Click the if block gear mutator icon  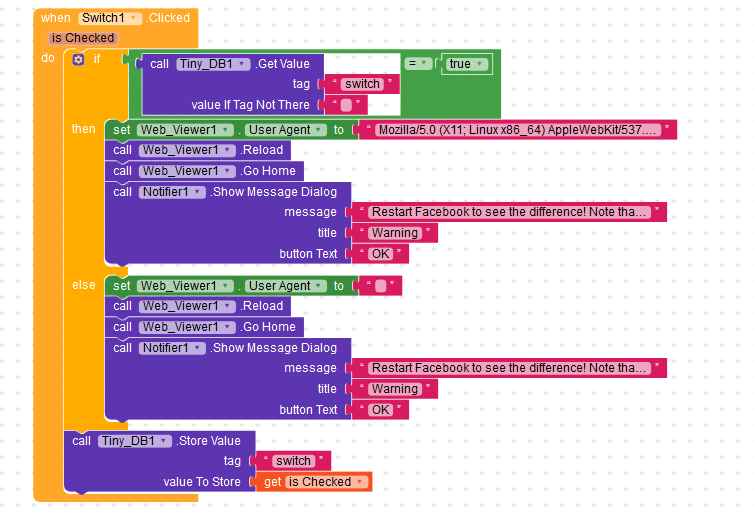coord(78,59)
